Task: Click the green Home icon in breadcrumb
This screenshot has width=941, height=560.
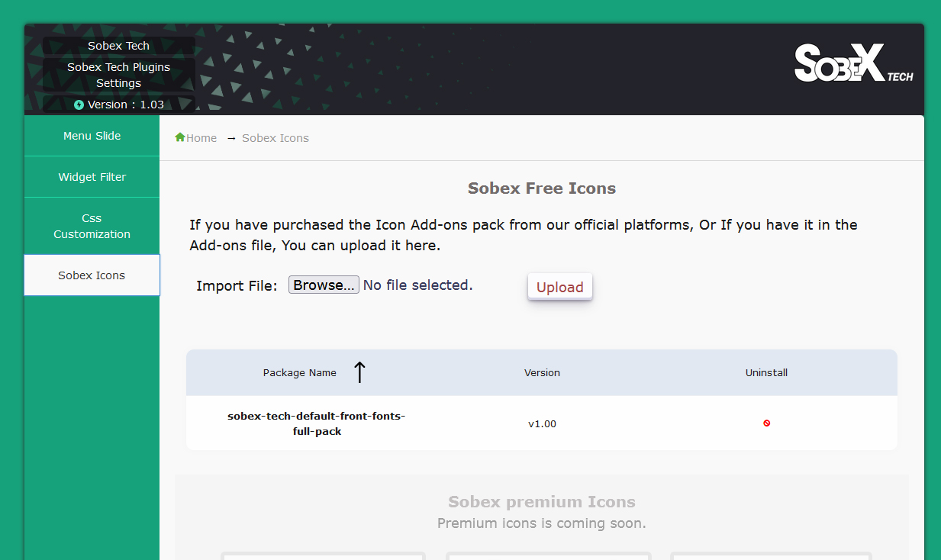Action: tap(180, 137)
